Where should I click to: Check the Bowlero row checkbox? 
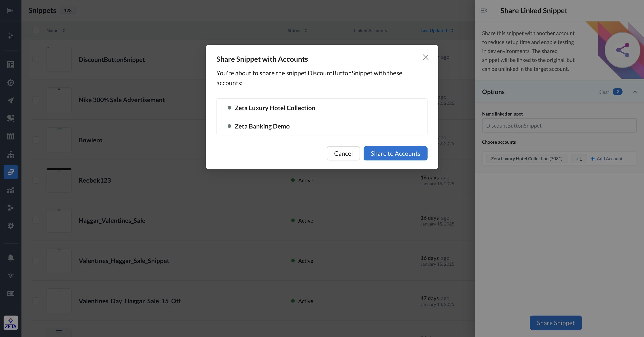tap(36, 140)
